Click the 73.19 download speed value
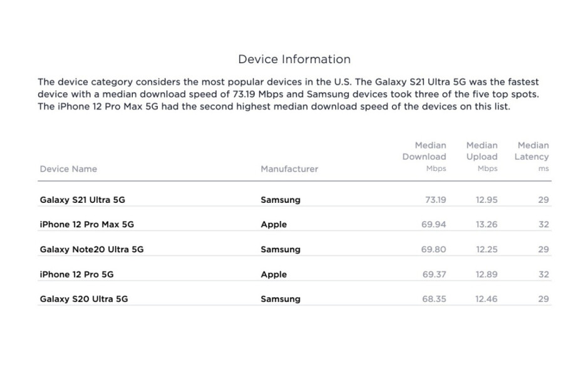Screen dimensions: 588x392 click(434, 200)
